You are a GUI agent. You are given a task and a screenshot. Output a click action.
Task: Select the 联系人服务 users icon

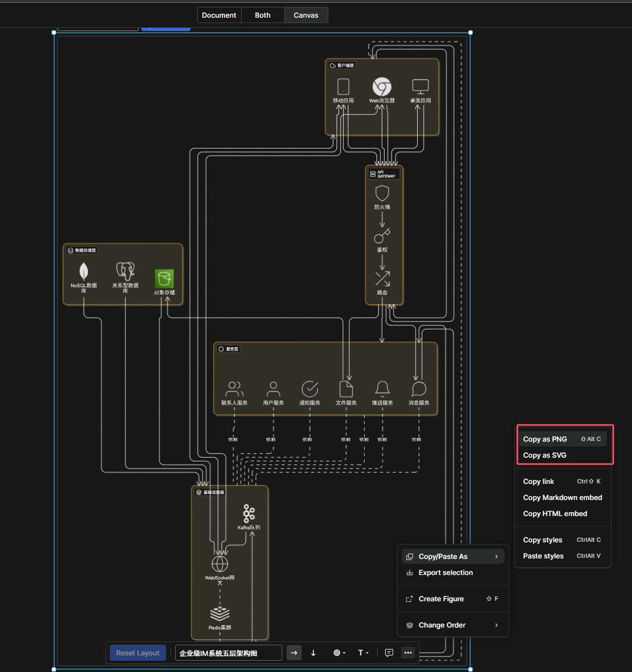235,389
